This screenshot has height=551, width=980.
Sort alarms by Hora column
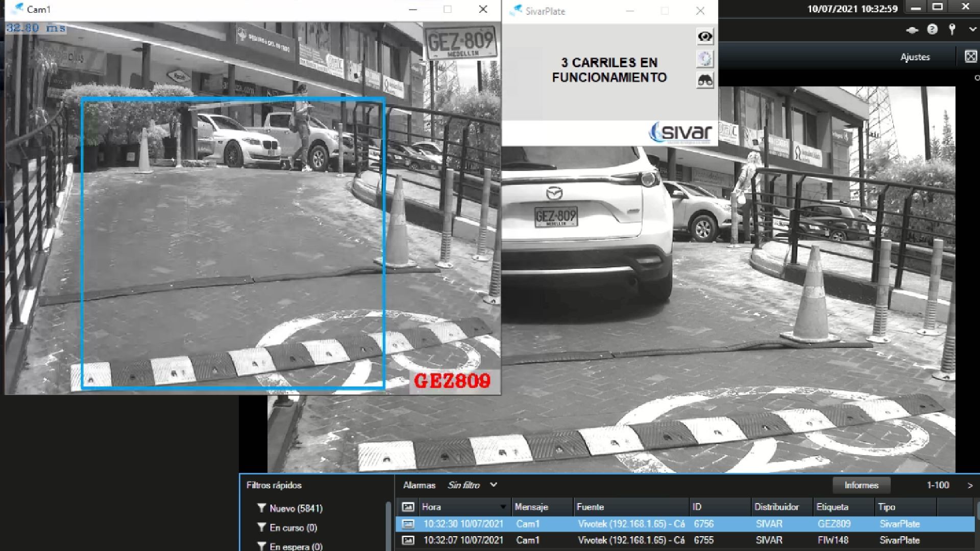click(464, 507)
